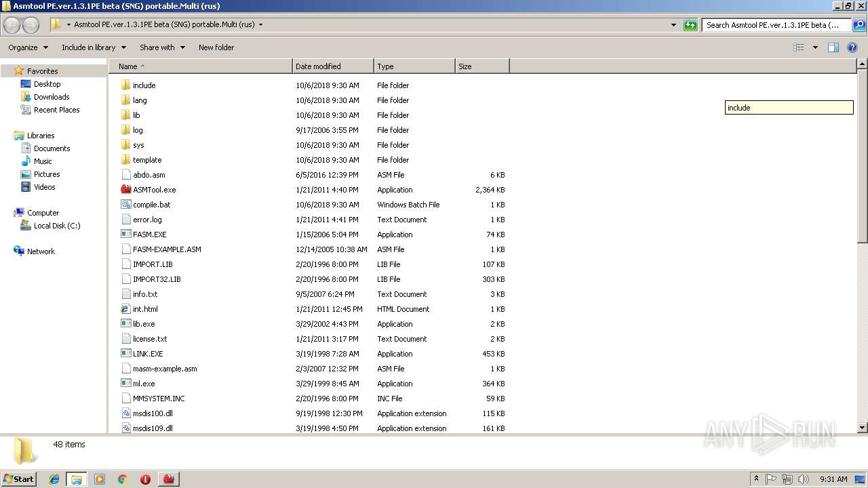Click the volume icon in system tray
The width and height of the screenshot is (868, 488).
804,479
